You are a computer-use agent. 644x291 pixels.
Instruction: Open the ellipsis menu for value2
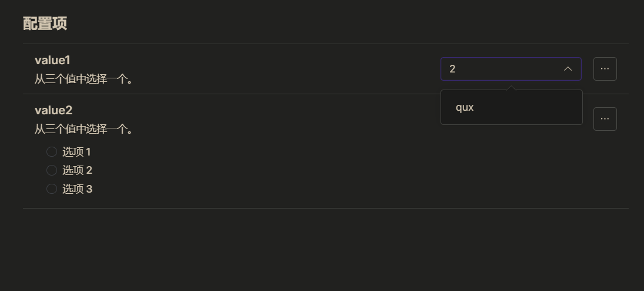coord(605,119)
